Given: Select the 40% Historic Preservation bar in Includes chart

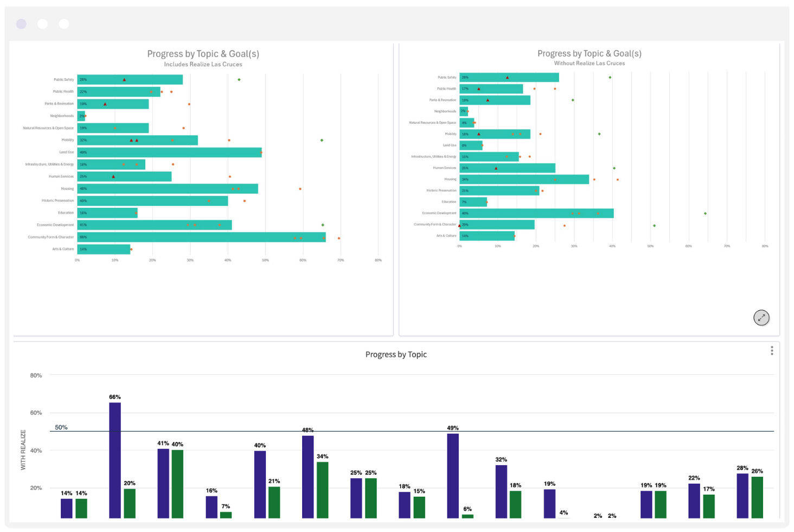Looking at the screenshot, I should point(152,201).
